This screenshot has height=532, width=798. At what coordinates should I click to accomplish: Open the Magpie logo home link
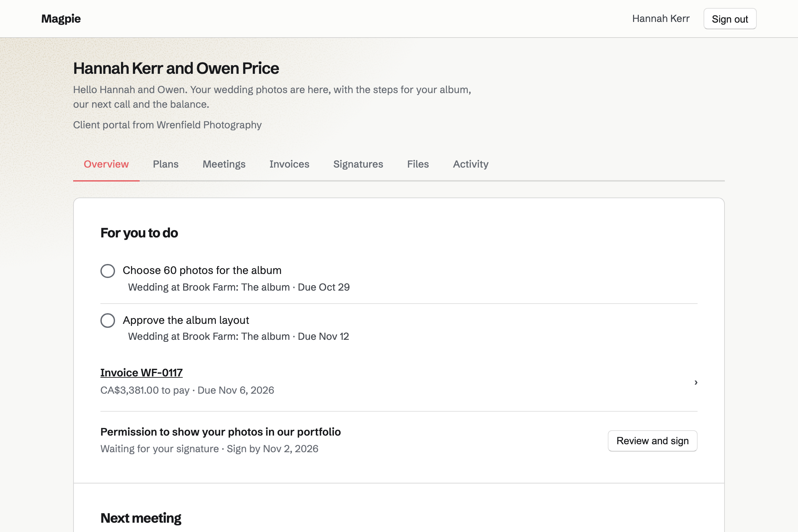61,19
